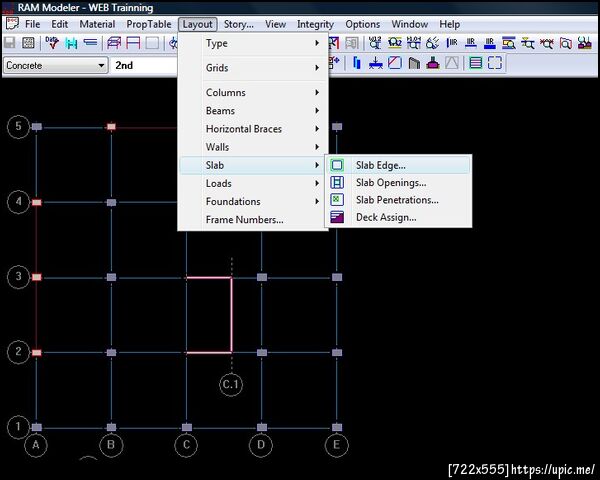Click the W12 yellow-lined size icon
The width and height of the screenshot is (600, 480).
pyautogui.click(x=394, y=43)
